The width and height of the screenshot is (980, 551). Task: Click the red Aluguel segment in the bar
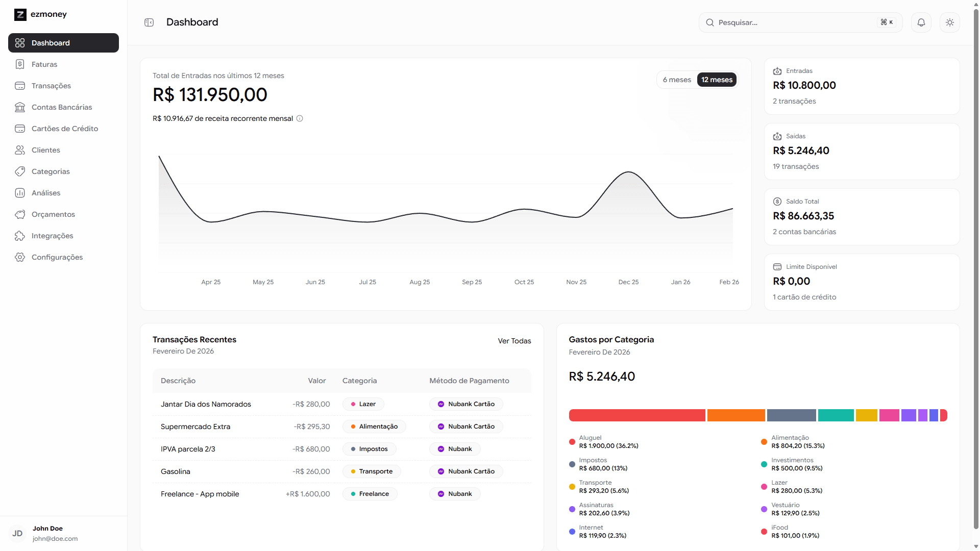pyautogui.click(x=637, y=415)
